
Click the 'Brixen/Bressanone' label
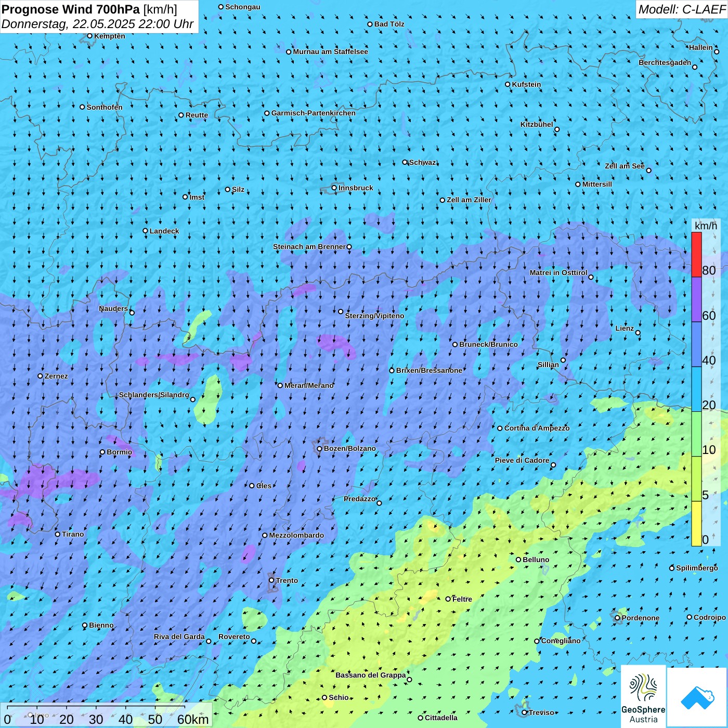[429, 370]
